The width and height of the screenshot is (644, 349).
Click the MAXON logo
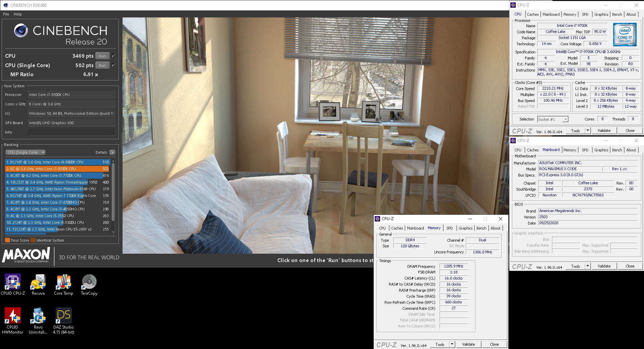pos(26,255)
